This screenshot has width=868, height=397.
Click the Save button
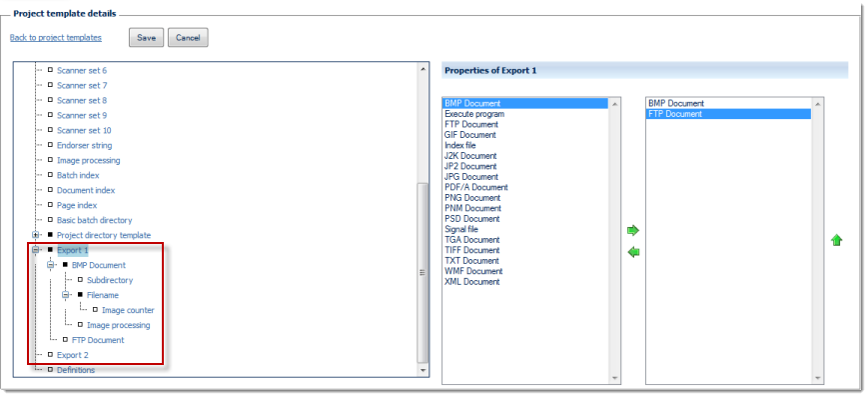pos(146,38)
